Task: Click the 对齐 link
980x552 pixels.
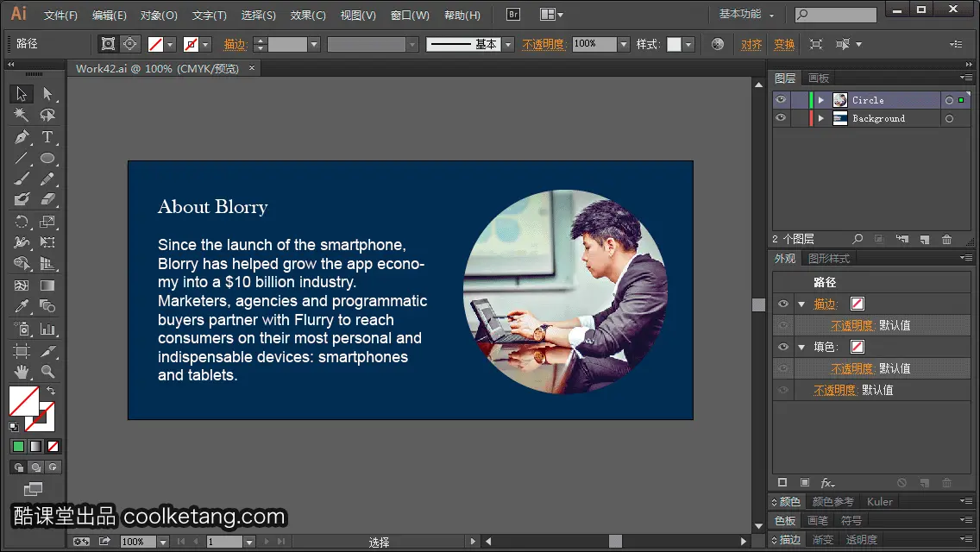Action: 751,44
